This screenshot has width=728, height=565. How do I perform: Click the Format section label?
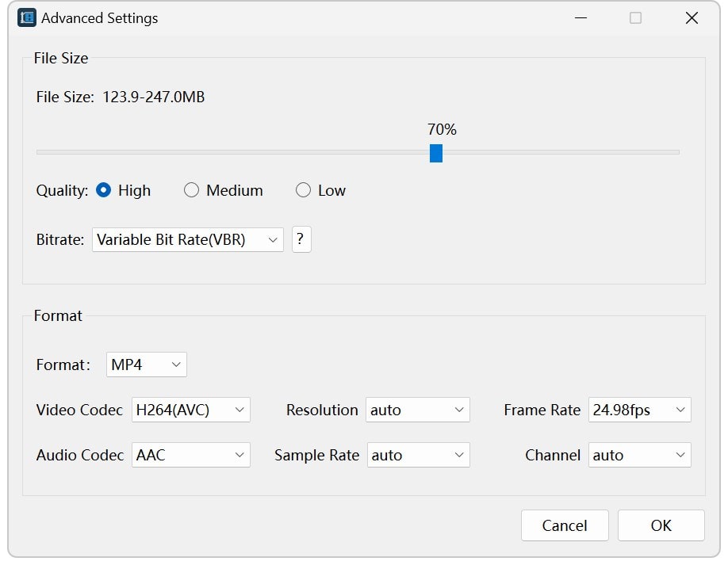(58, 315)
